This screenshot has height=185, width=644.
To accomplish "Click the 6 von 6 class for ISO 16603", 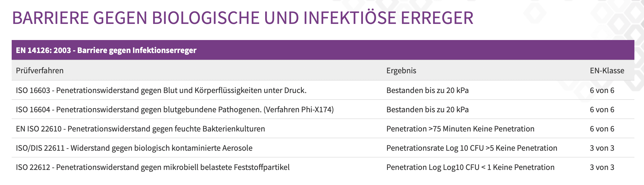I will (x=602, y=90).
